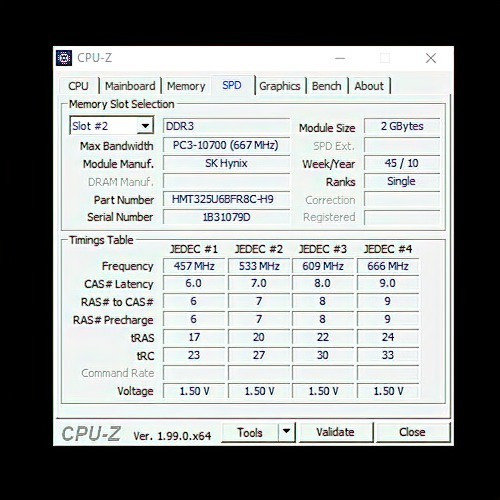Click the Close button at the bottom
Screen dimensions: 500x500
tap(413, 432)
